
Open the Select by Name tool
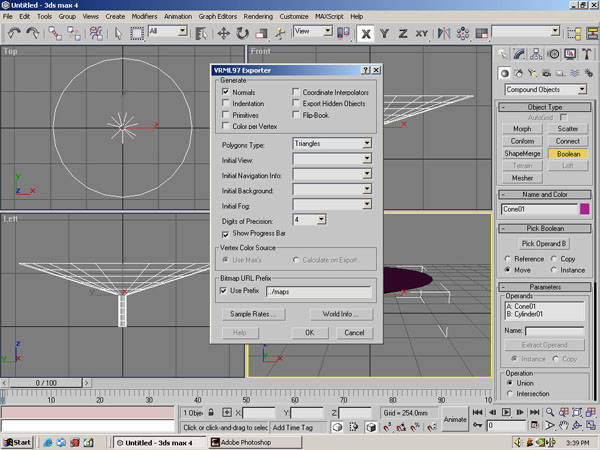click(x=201, y=33)
